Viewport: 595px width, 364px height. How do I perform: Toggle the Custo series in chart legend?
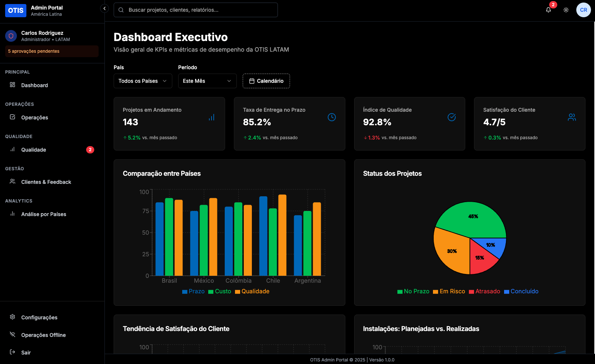coord(220,291)
